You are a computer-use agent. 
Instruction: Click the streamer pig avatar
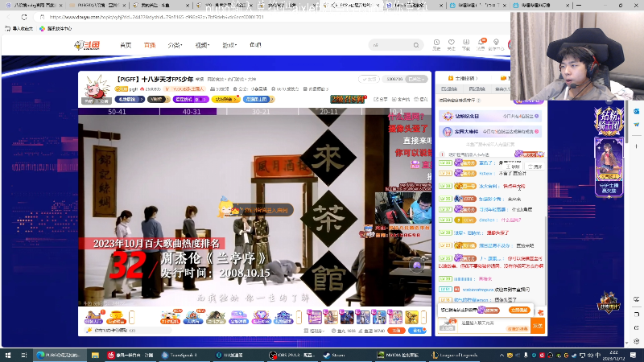click(x=96, y=88)
